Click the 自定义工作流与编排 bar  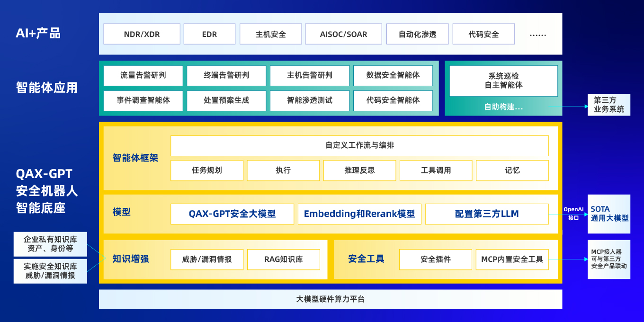(359, 145)
